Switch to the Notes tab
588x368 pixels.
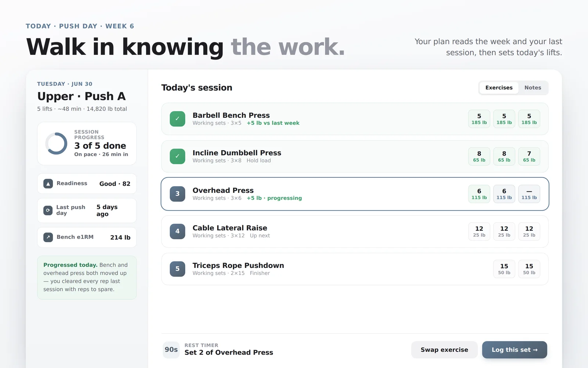[533, 88]
